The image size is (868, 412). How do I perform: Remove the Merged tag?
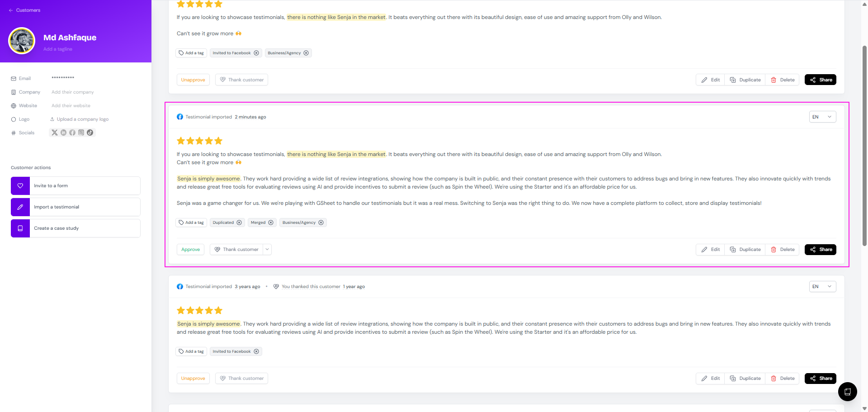point(271,223)
